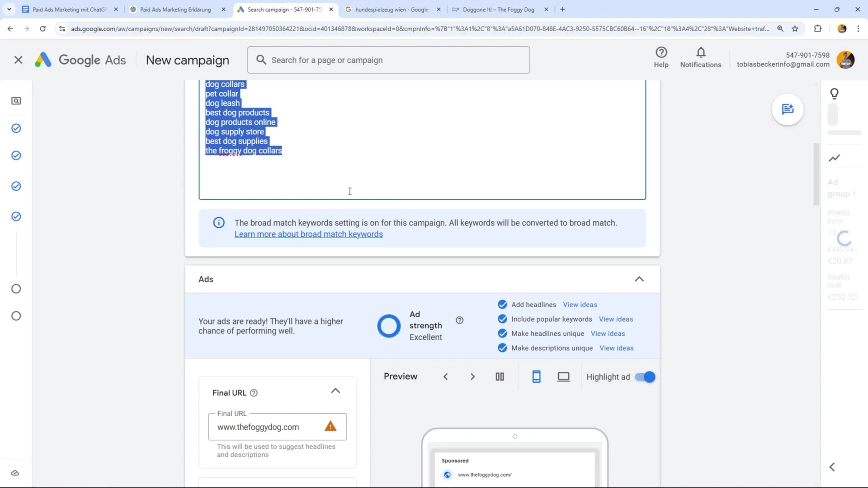This screenshot has width=868, height=488.
Task: Collapse the Ads section
Action: point(639,279)
